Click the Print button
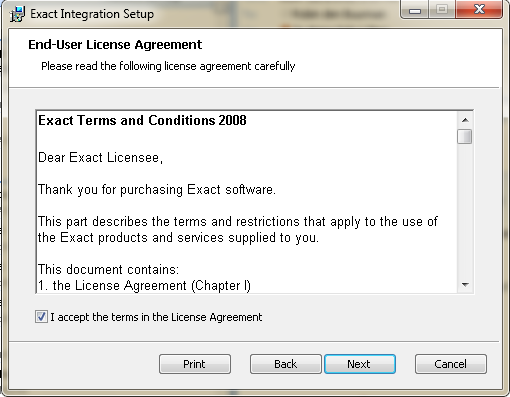 pyautogui.click(x=195, y=364)
